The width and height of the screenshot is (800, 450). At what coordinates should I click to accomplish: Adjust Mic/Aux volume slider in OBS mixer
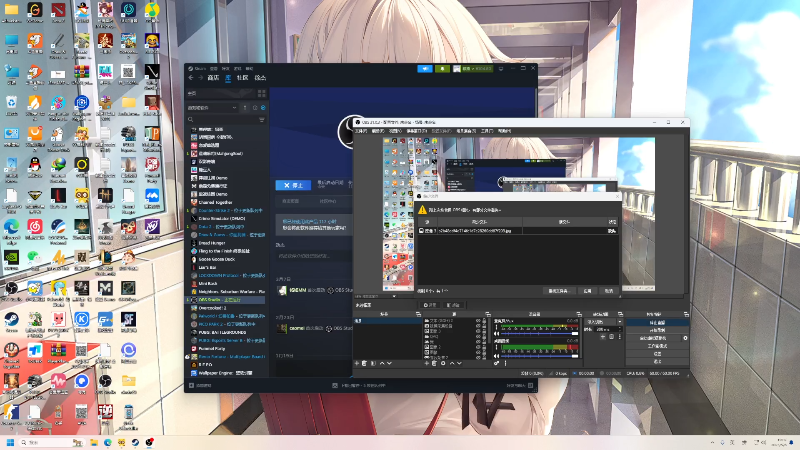(540, 334)
